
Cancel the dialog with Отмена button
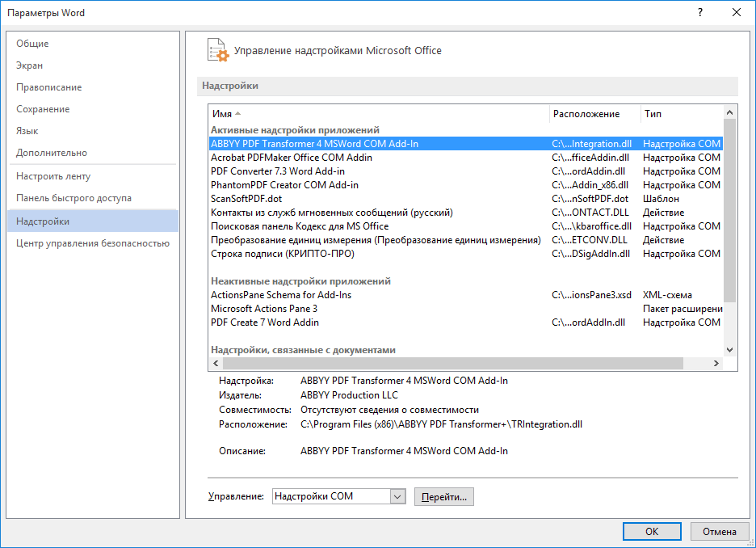pyautogui.click(x=720, y=532)
